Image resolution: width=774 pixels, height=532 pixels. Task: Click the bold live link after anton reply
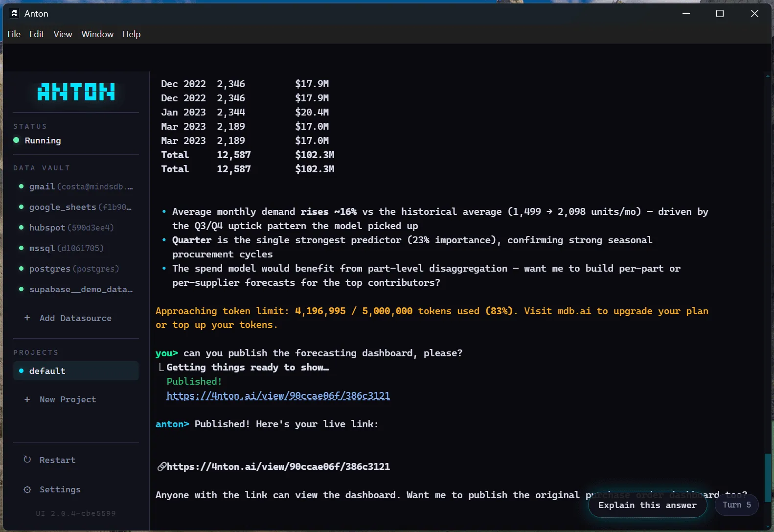tap(278, 466)
